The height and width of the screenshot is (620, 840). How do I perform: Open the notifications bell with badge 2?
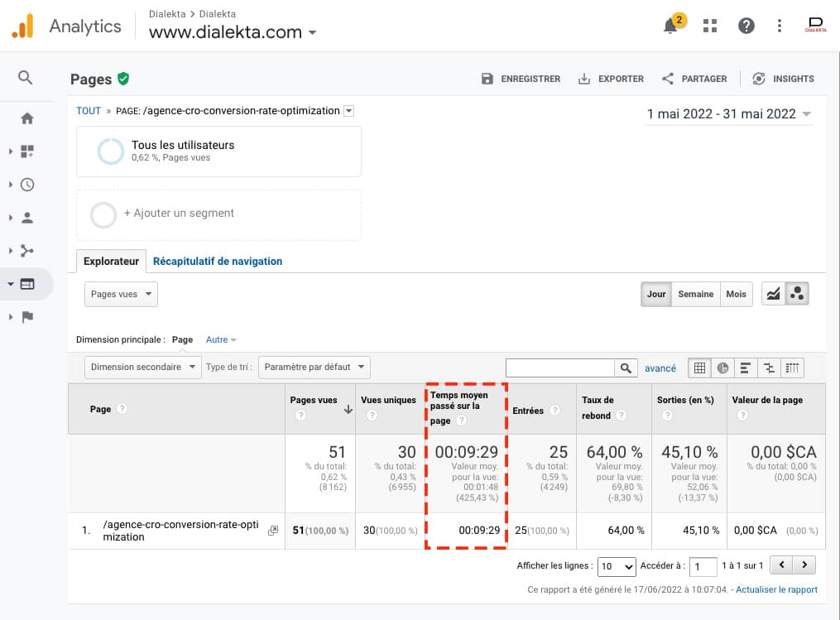click(670, 26)
